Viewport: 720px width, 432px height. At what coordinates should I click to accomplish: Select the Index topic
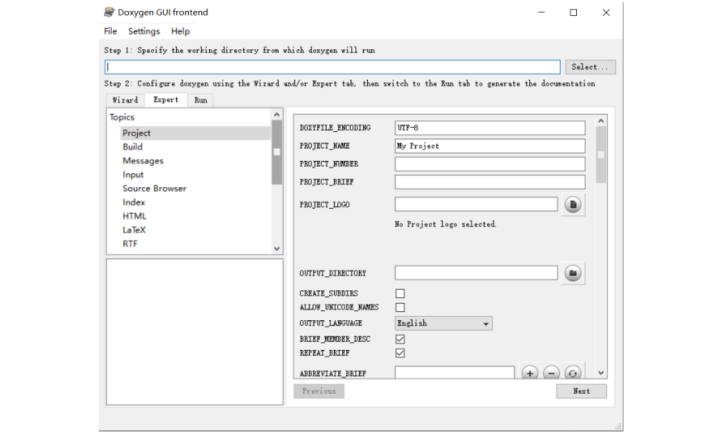point(134,202)
